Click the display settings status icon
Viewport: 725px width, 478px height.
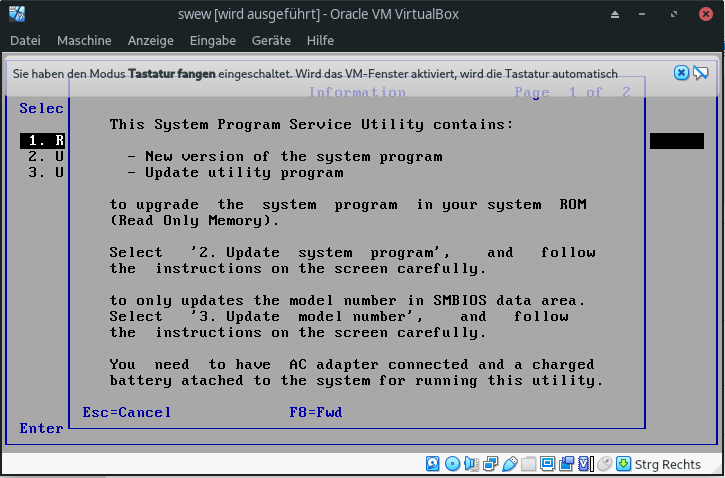547,464
